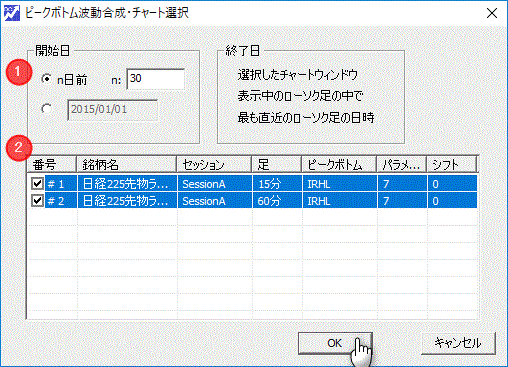Viewport: 508px width, 367px height.
Task: Click shift value 0 in row # 2
Action: click(x=452, y=201)
